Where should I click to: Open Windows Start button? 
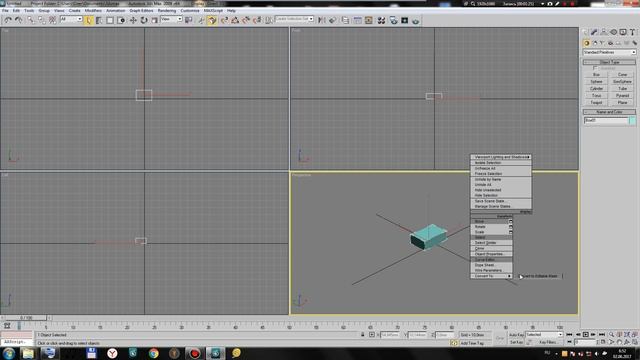[9, 353]
